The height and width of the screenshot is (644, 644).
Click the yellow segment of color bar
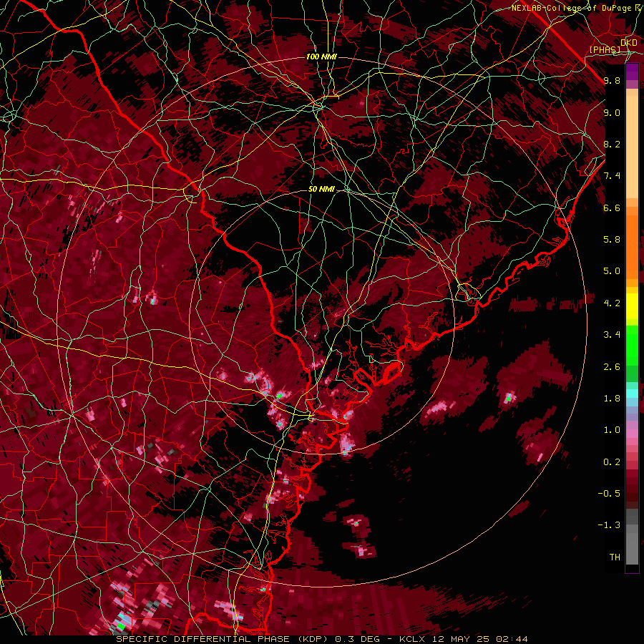click(632, 306)
